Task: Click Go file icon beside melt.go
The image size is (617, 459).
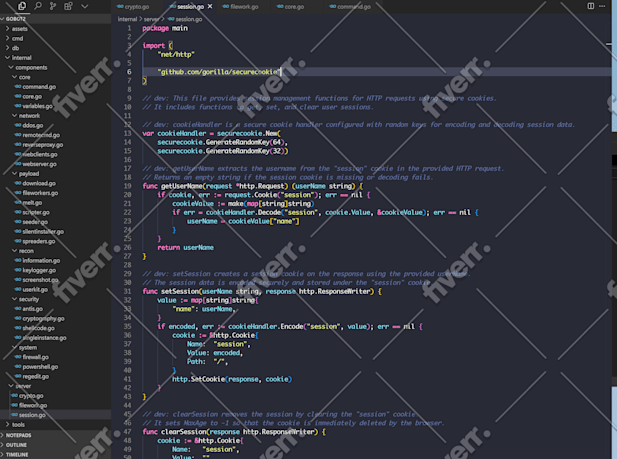Action: pyautogui.click(x=18, y=202)
